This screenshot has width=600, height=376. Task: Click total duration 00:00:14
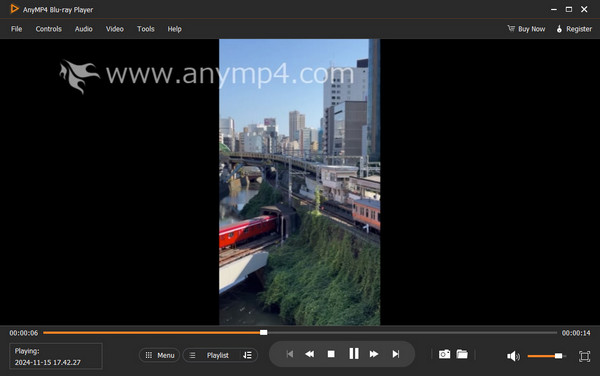pos(576,333)
